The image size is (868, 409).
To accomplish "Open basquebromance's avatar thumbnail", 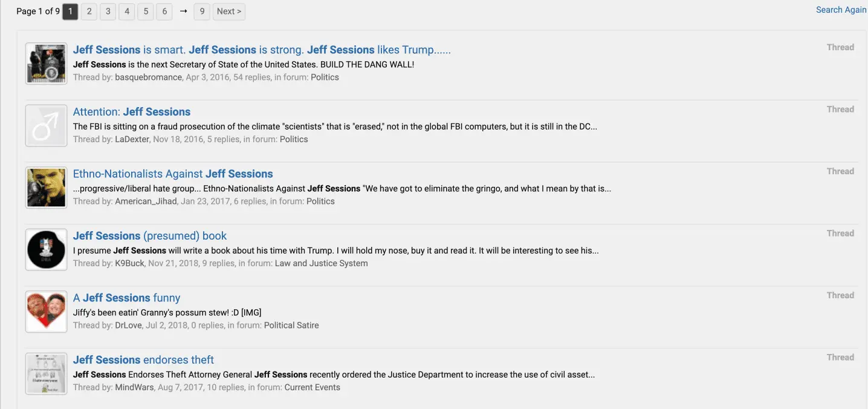I will (46, 64).
